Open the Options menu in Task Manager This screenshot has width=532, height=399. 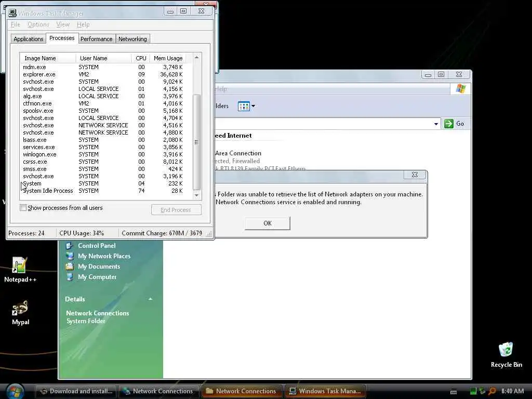point(38,24)
